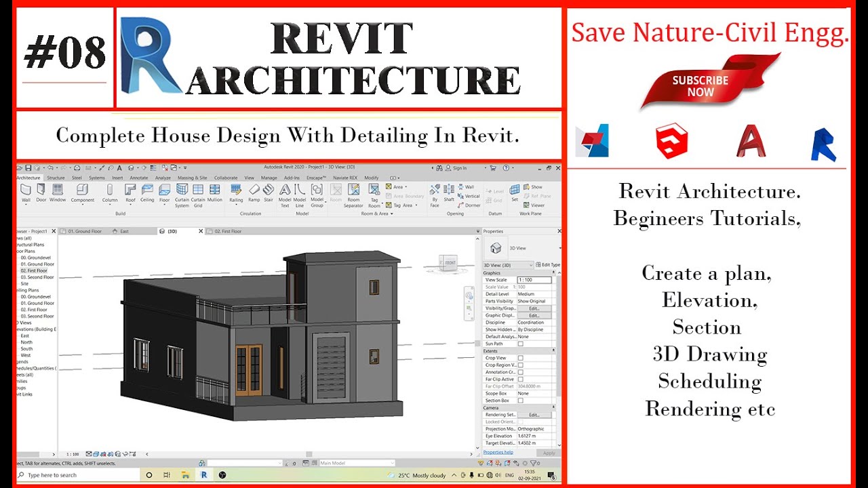Click the View Scale 1:100 field
The image size is (868, 488).
[534, 280]
